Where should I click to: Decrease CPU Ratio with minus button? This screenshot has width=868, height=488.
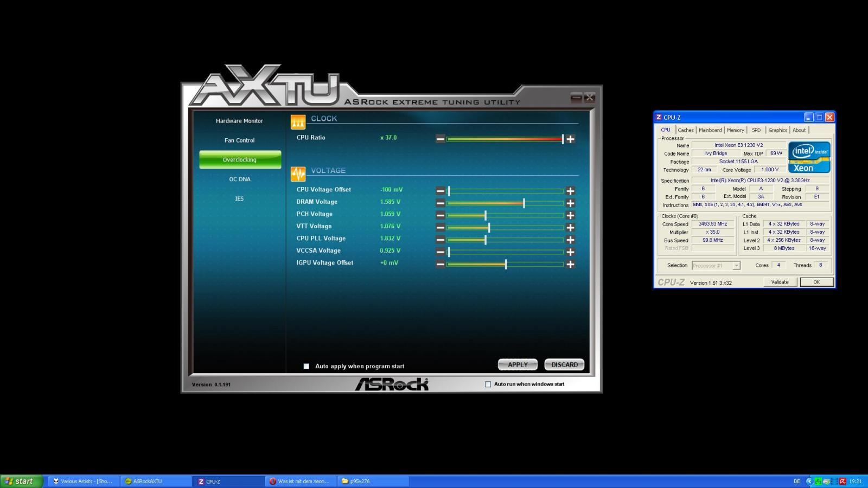coord(441,139)
